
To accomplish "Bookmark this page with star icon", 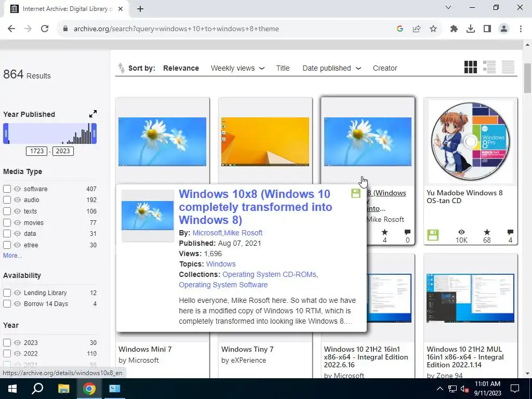I will tap(433, 29).
